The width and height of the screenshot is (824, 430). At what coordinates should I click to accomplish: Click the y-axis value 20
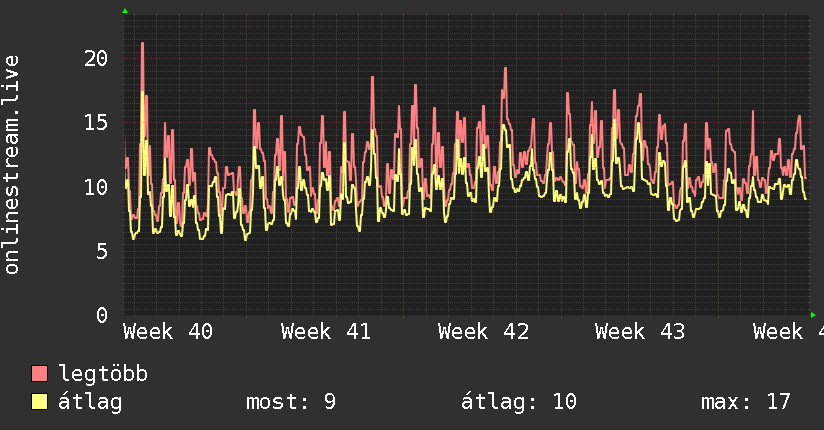click(96, 58)
